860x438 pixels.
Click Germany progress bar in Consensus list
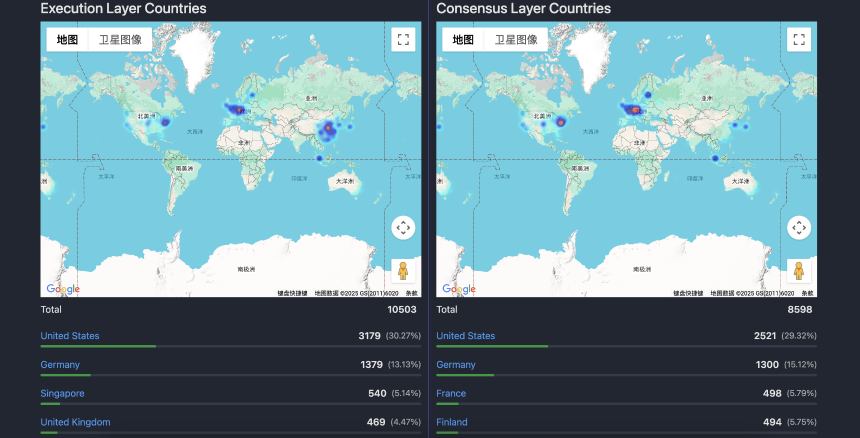tap(626, 375)
